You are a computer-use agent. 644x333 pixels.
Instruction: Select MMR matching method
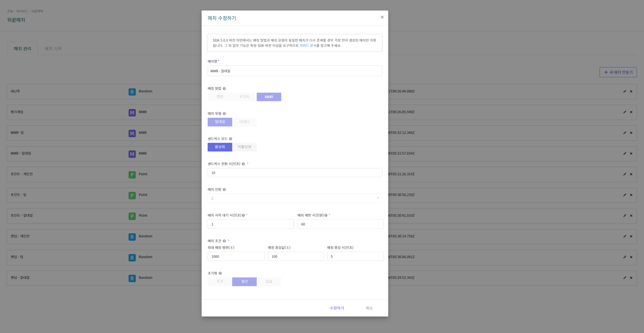click(x=269, y=97)
